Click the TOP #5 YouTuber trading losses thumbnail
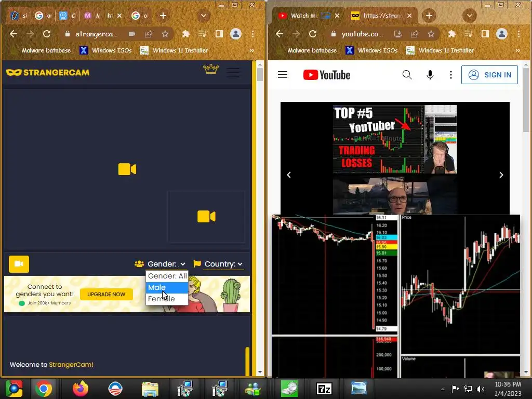Image resolution: width=532 pixels, height=399 pixels. point(395,139)
